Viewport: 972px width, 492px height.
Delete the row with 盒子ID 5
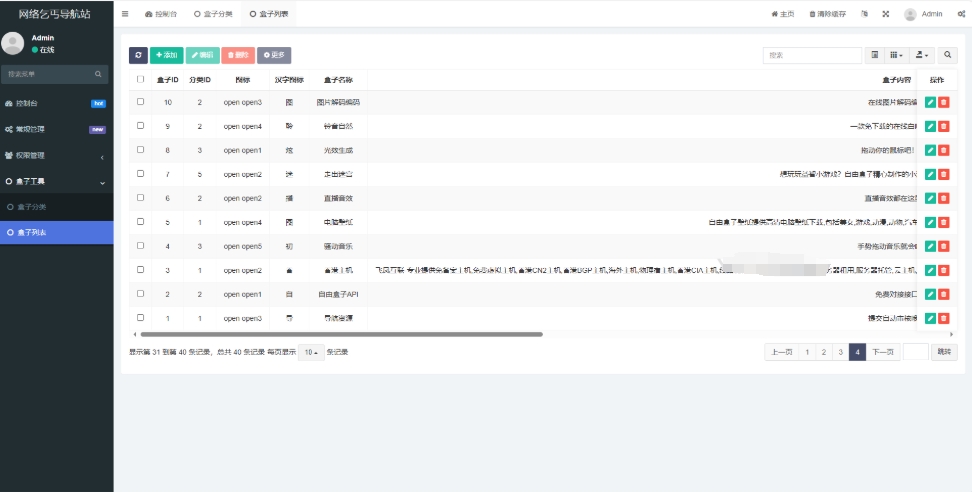943,222
